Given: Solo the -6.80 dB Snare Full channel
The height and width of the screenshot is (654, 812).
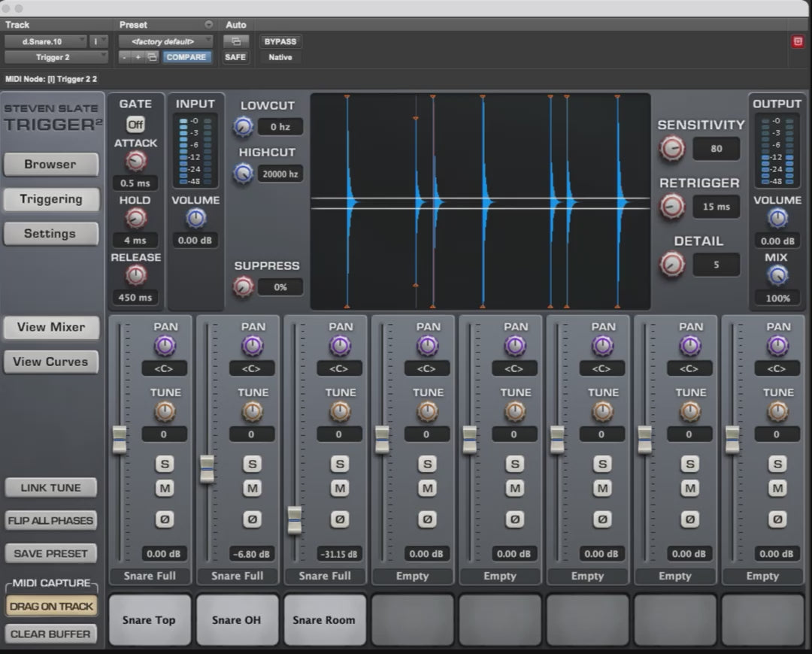Looking at the screenshot, I should click(x=252, y=464).
